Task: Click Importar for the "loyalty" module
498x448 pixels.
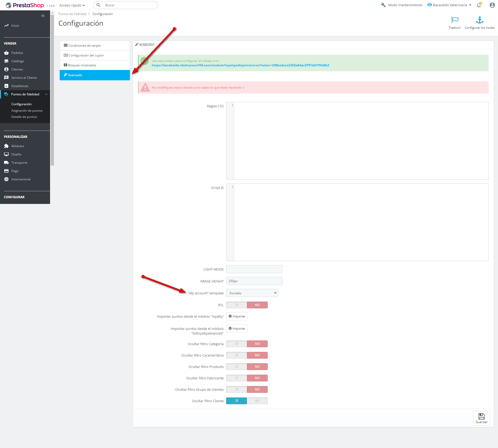Action: click(x=237, y=316)
